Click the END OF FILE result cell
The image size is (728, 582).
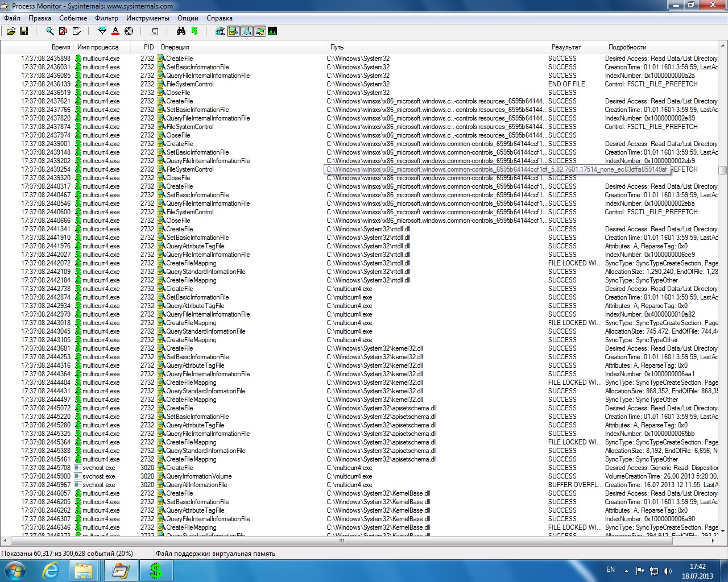point(566,84)
